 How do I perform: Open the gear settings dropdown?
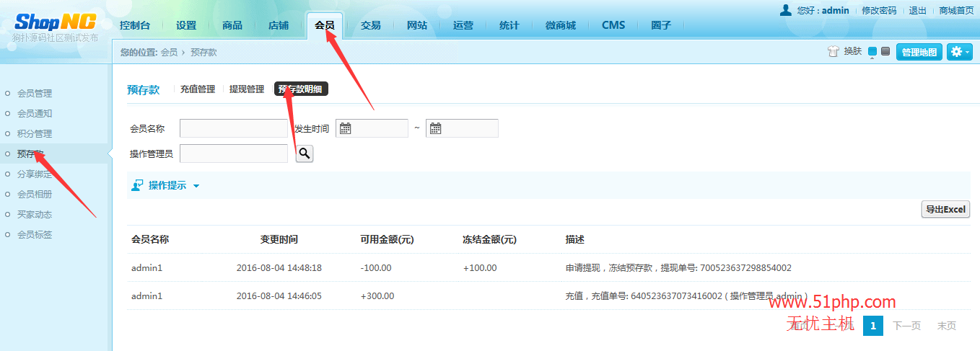coord(959,52)
